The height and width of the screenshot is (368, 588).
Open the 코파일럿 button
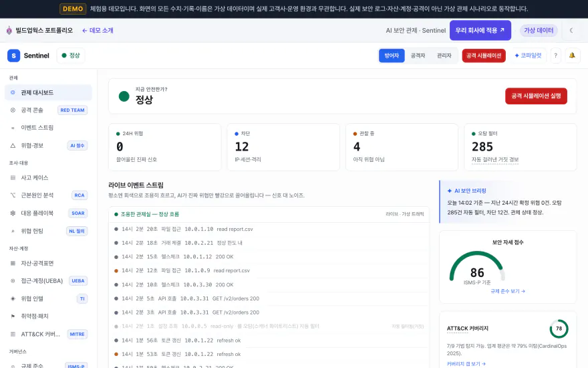[528, 56]
